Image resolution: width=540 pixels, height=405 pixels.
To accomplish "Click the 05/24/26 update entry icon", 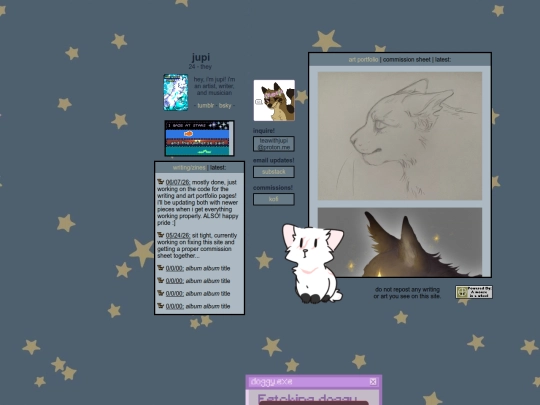I will tap(160, 235).
